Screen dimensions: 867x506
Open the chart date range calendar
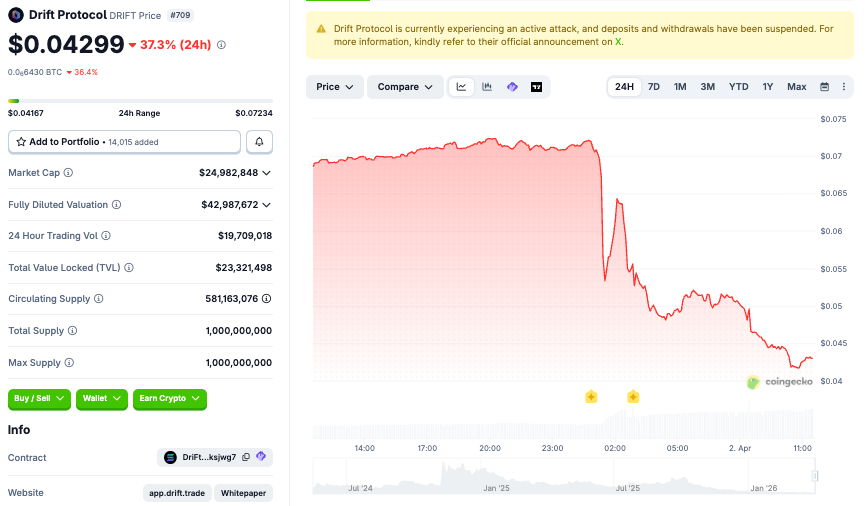pyautogui.click(x=825, y=87)
